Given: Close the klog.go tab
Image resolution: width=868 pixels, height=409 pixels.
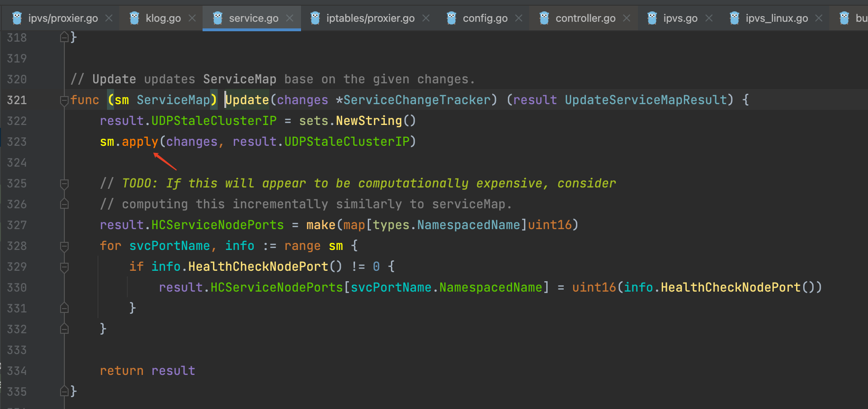Looking at the screenshot, I should 192,18.
